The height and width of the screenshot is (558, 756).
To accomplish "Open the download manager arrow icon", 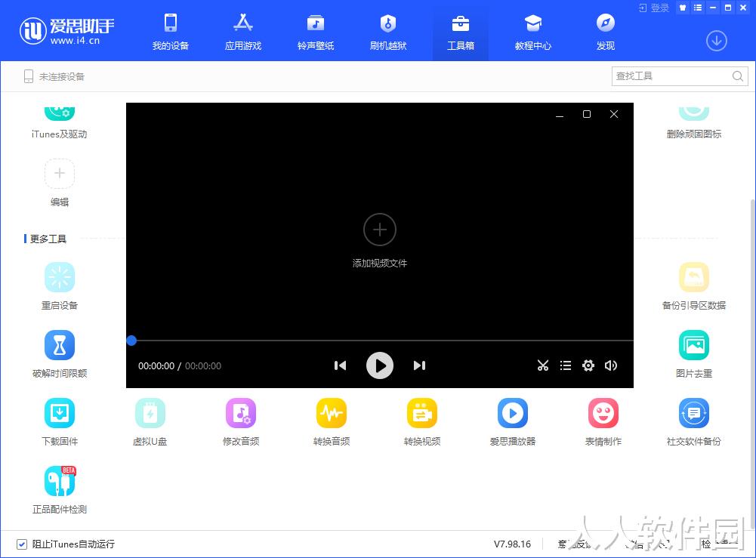I will click(717, 41).
